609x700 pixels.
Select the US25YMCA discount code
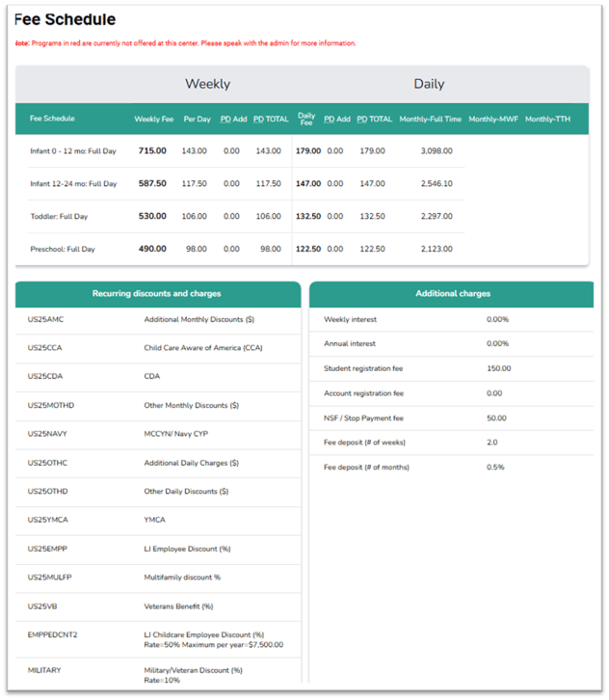click(x=50, y=520)
